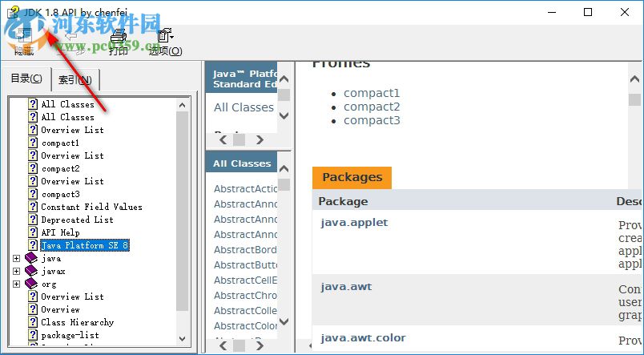Click the back (上一步) arrow toolbar button
The height and width of the screenshot is (355, 644).
(x=72, y=42)
